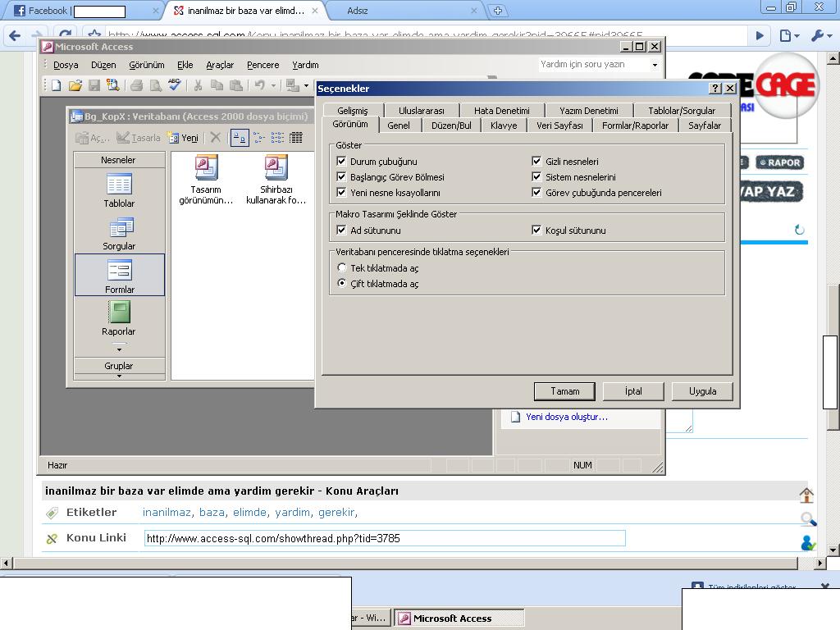
Task: Click the file search toolbar icon
Action: 112,85
